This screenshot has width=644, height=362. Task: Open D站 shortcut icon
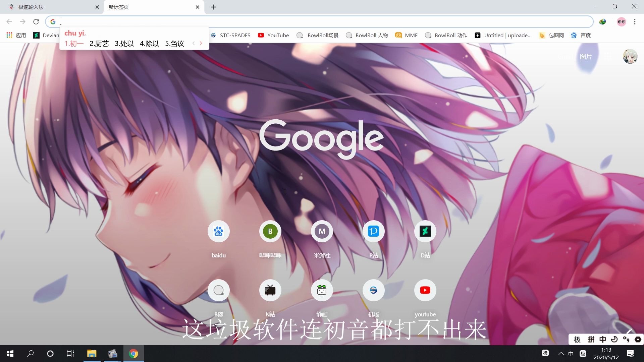coord(425,231)
